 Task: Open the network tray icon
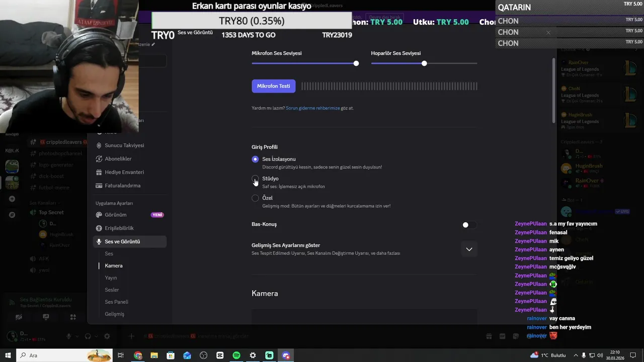coord(592,355)
